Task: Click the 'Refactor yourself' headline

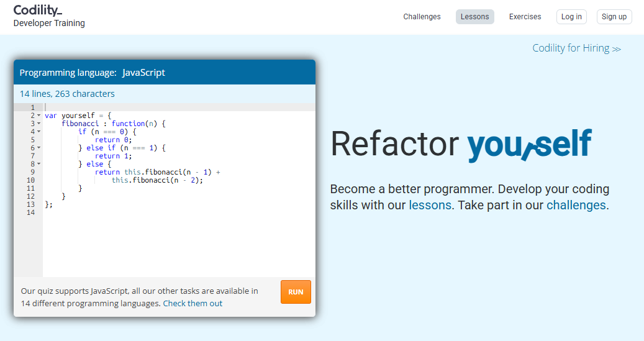Action: point(461,144)
